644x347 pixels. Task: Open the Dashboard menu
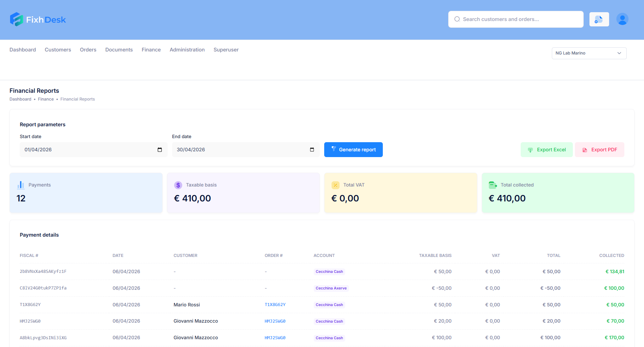point(23,50)
